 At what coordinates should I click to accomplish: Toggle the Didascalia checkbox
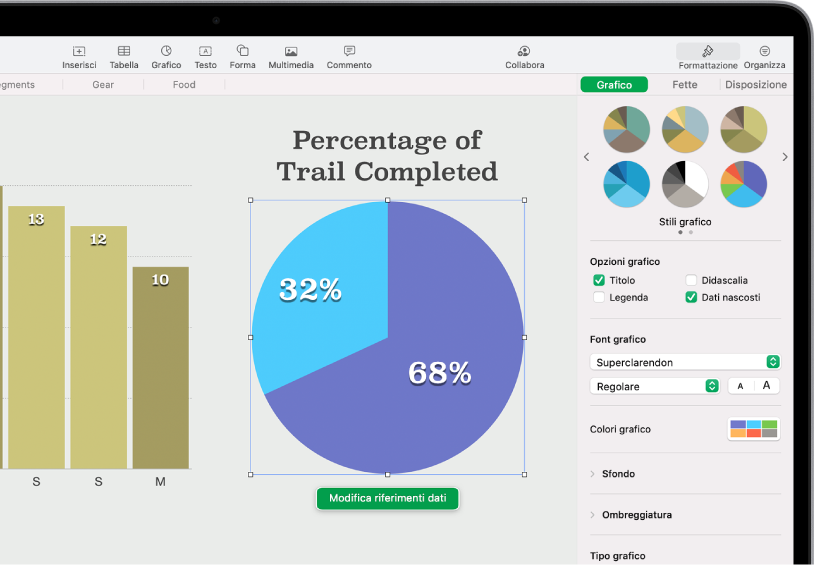tap(692, 281)
